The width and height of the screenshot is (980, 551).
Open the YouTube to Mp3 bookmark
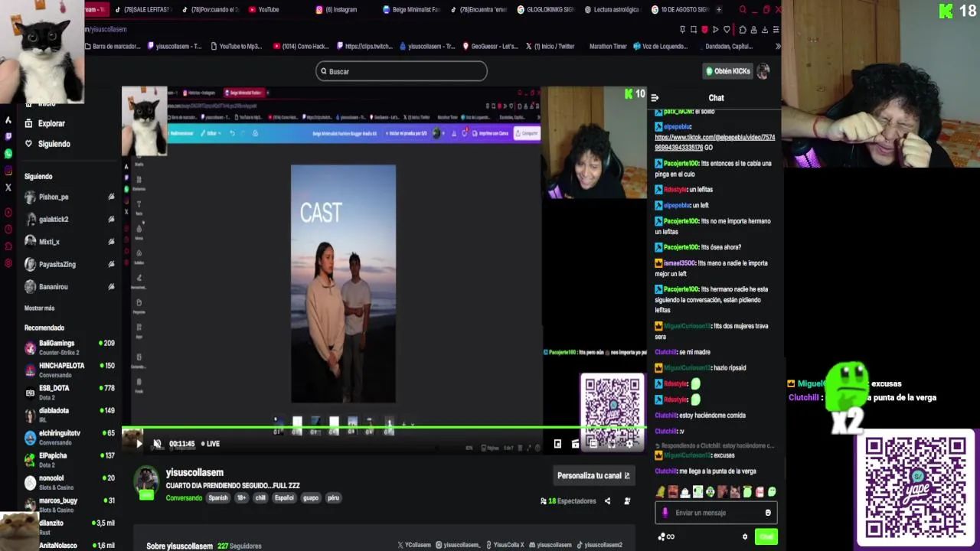(235, 47)
